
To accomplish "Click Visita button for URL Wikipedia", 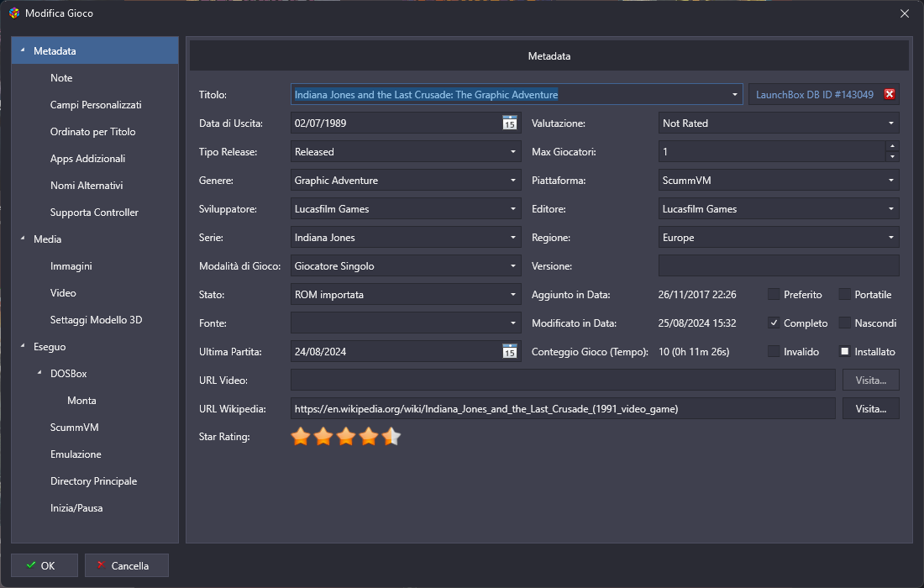I will 870,408.
